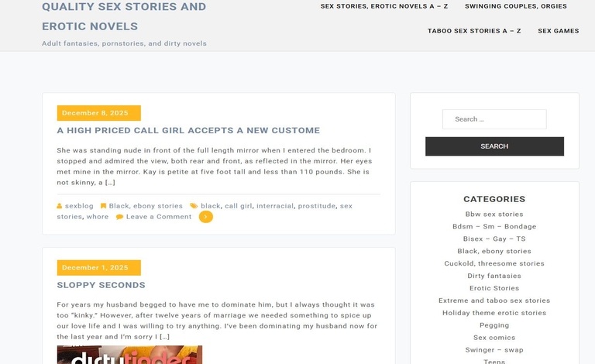Select Taboo Sex Stories A – Z menu

[474, 31]
